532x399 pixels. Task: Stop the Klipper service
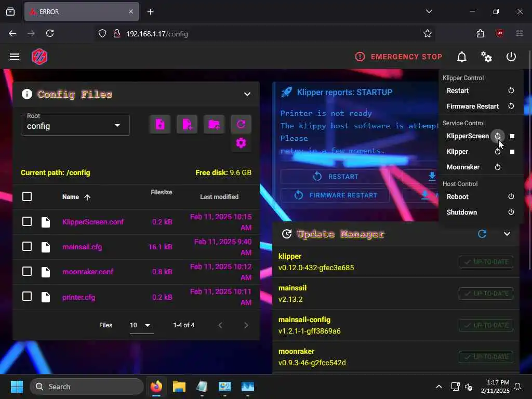click(512, 152)
